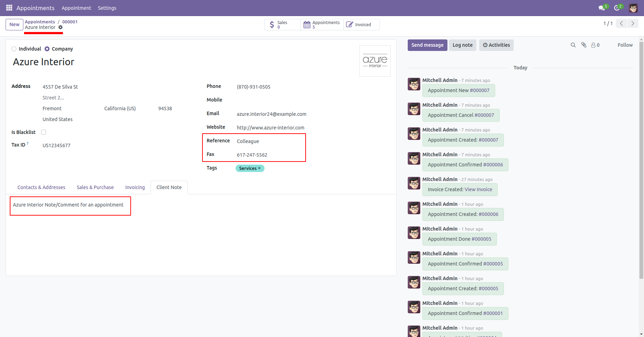Open appointment #000007 in Appointment New message
Screen dimensions: 644x337
click(480, 90)
